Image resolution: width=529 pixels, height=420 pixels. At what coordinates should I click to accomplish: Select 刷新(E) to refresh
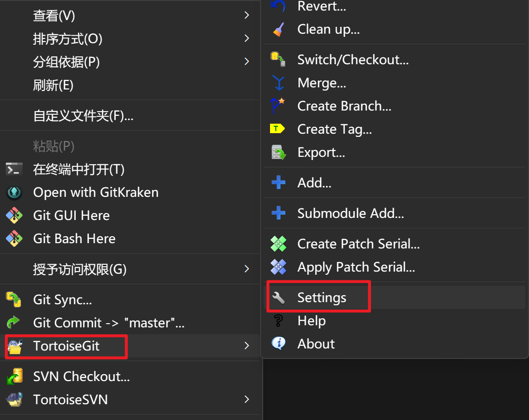pos(53,85)
